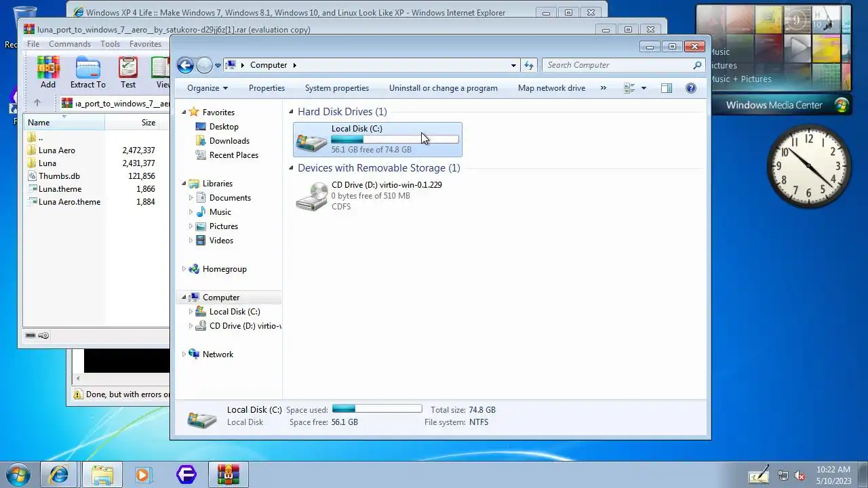The width and height of the screenshot is (868, 488).
Task: Click Uninstall or change a program
Action: [x=443, y=88]
